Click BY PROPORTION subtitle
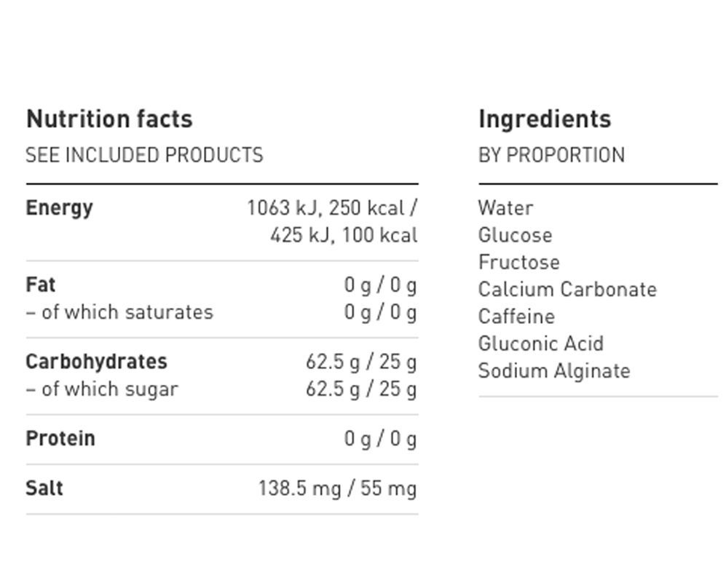726x588 pixels. coord(551,155)
